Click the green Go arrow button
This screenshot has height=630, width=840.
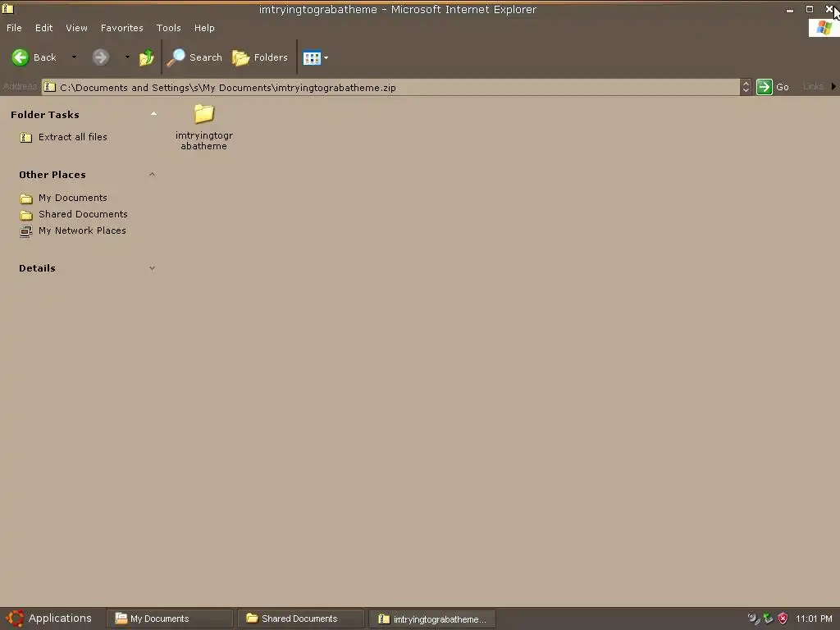pos(765,87)
